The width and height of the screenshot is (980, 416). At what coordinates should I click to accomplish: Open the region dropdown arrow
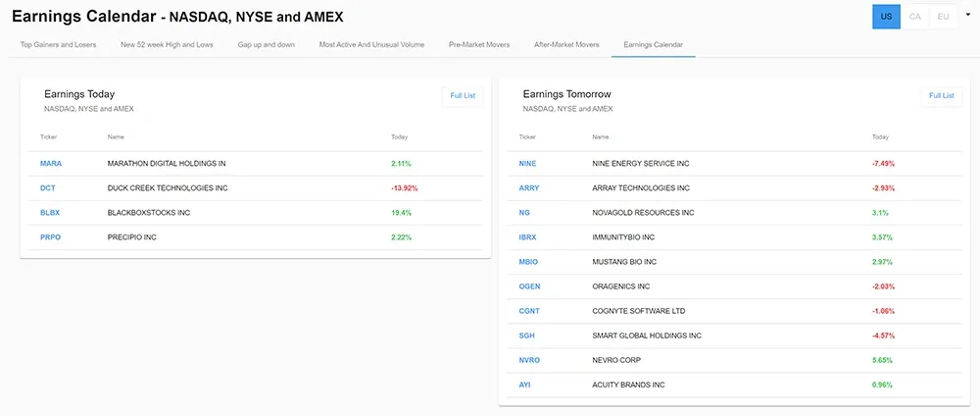tap(968, 15)
